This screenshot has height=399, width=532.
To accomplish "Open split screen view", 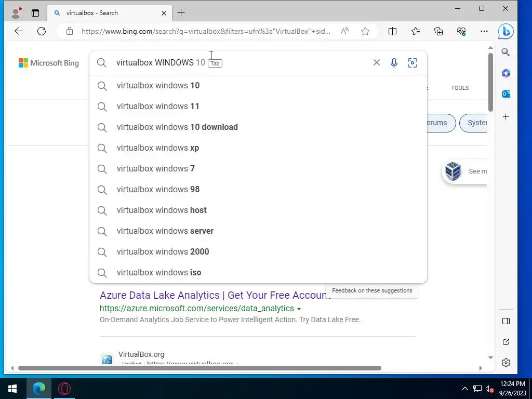I will point(392,31).
